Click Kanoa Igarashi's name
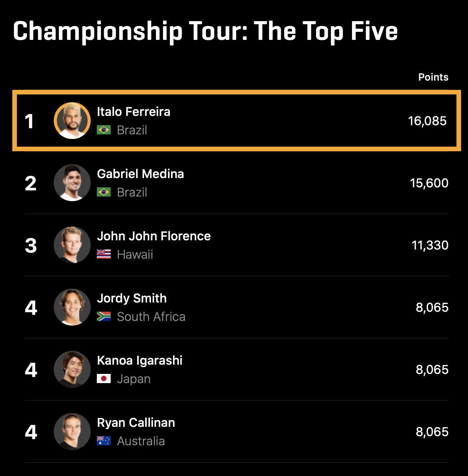 click(139, 360)
